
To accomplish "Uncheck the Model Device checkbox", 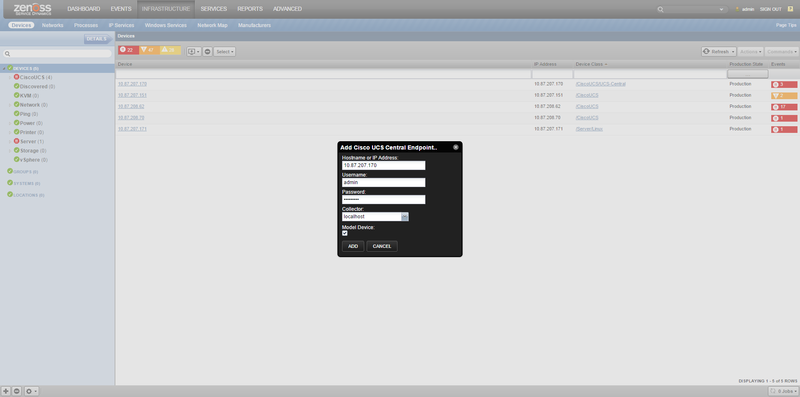I will pyautogui.click(x=345, y=233).
